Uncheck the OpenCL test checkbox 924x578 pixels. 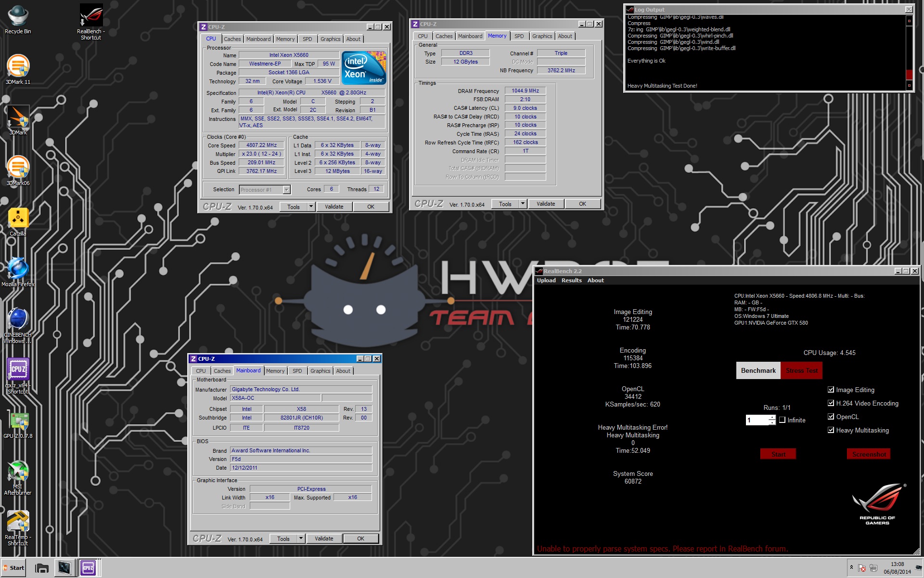[x=831, y=417]
